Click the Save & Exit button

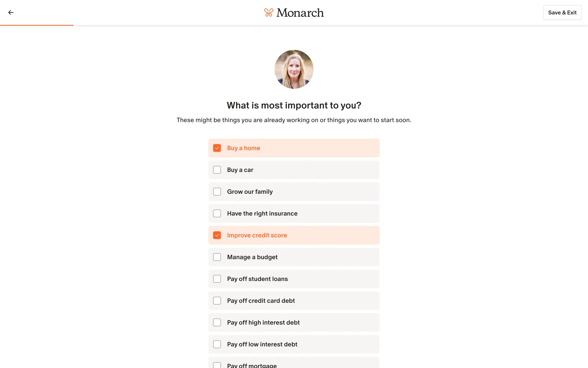562,13
